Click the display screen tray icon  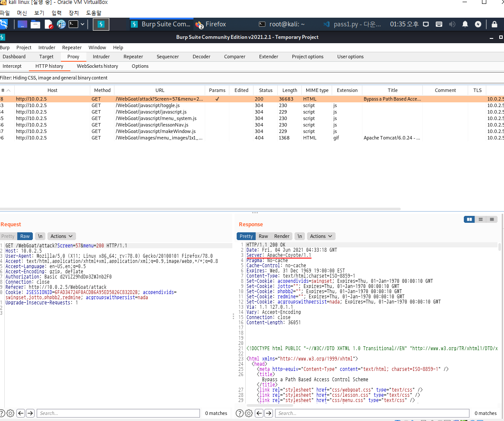[426, 24]
